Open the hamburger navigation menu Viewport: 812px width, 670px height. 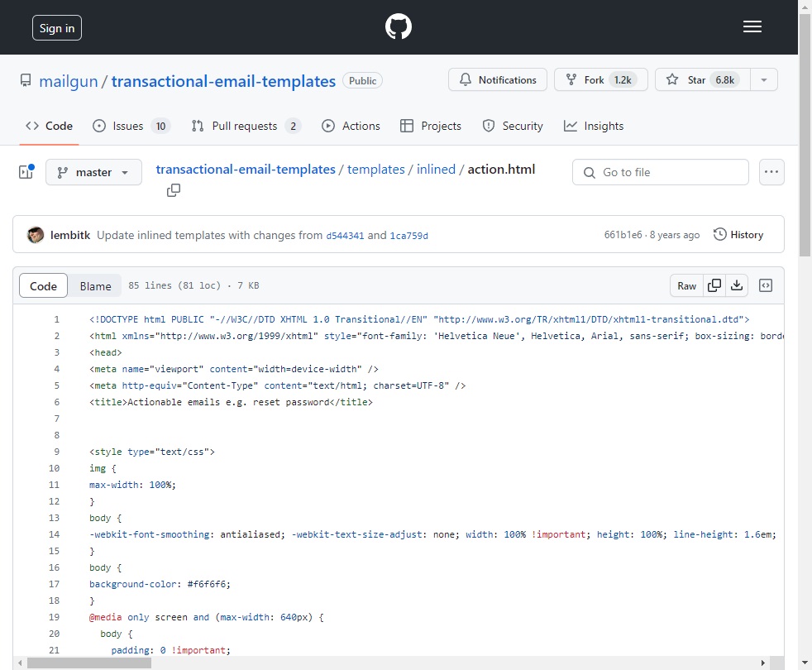752,26
